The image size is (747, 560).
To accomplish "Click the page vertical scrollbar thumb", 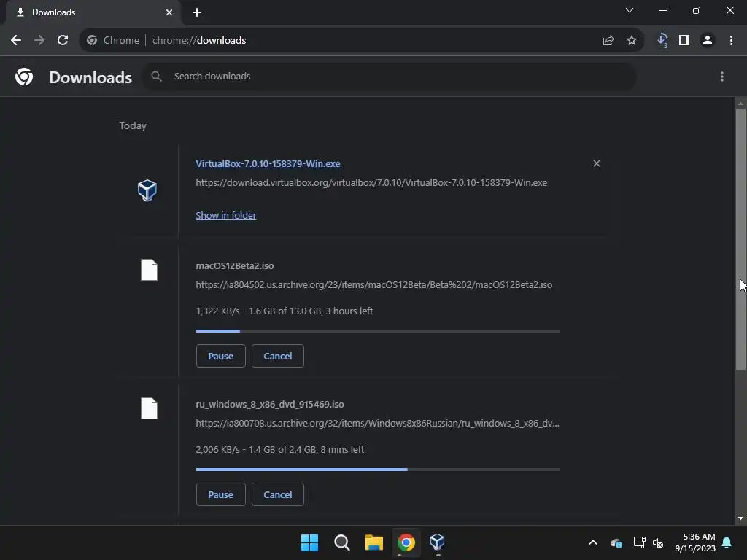I will point(740,239).
